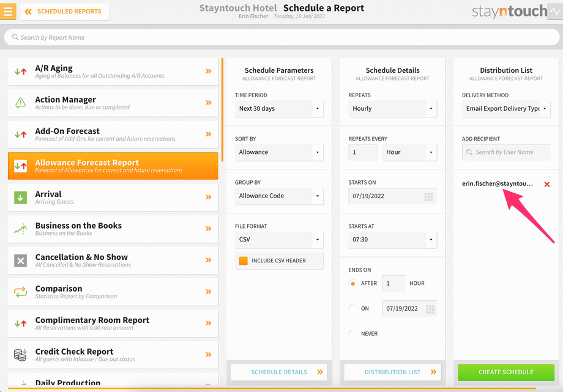The height and width of the screenshot is (392, 563).
Task: Expand Complimentary Room Report with its chevron
Action: click(208, 323)
